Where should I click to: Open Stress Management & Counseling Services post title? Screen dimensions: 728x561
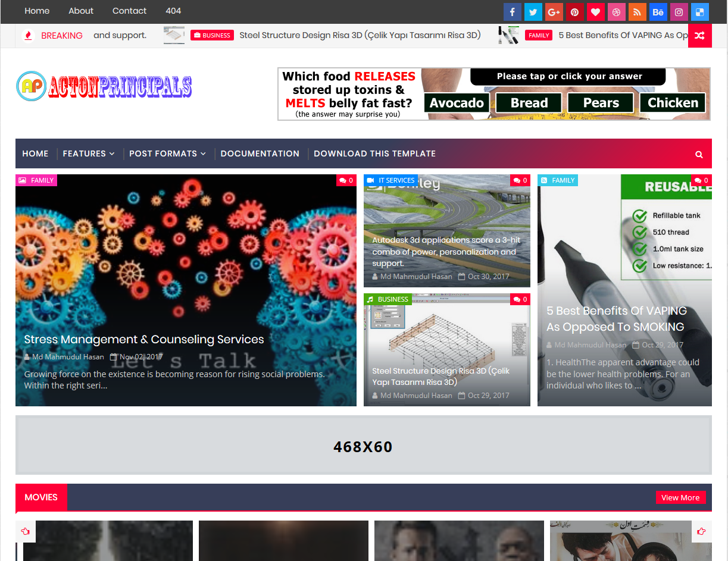coord(144,340)
